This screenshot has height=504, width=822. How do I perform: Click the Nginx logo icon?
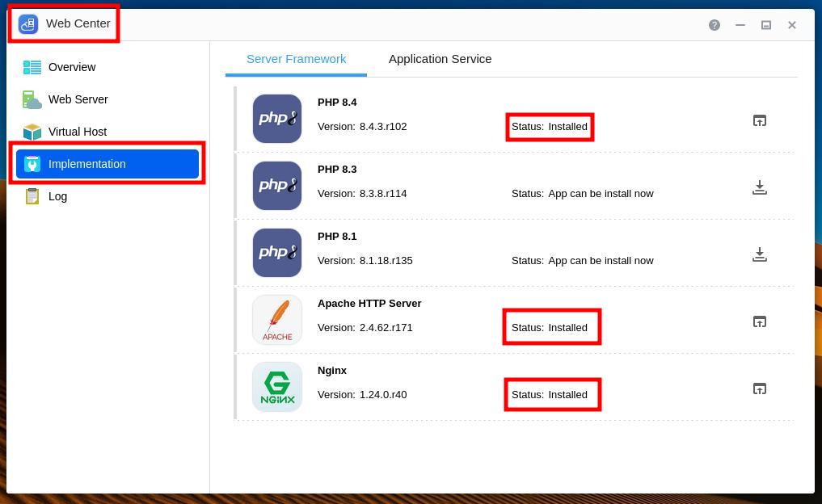277,386
